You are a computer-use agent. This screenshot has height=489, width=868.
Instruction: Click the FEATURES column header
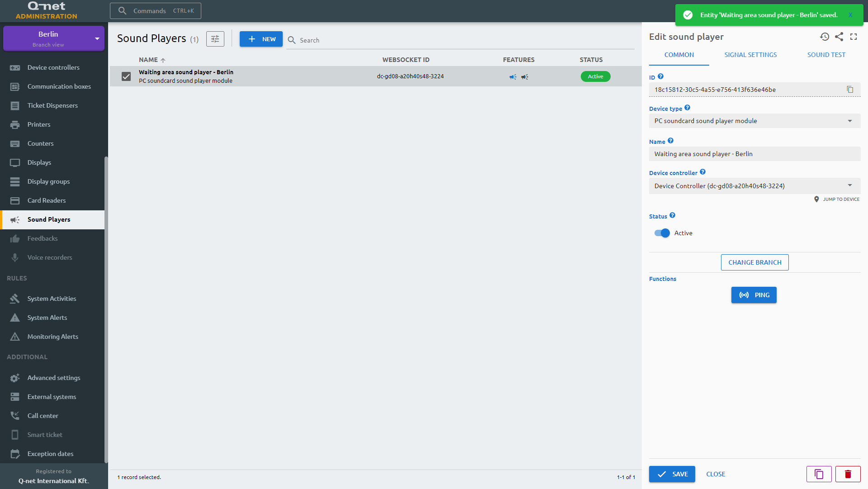518,60
